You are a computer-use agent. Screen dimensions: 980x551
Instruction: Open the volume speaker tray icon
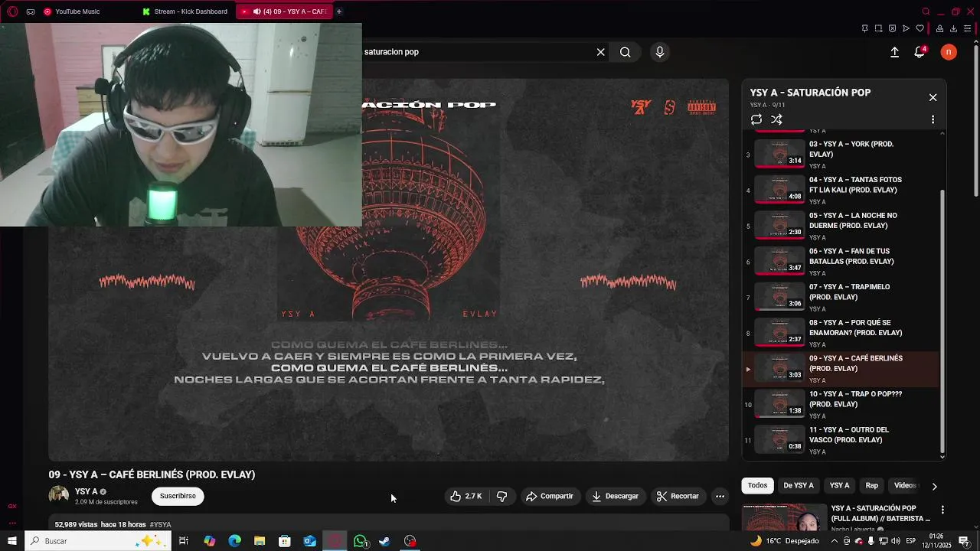(x=896, y=541)
